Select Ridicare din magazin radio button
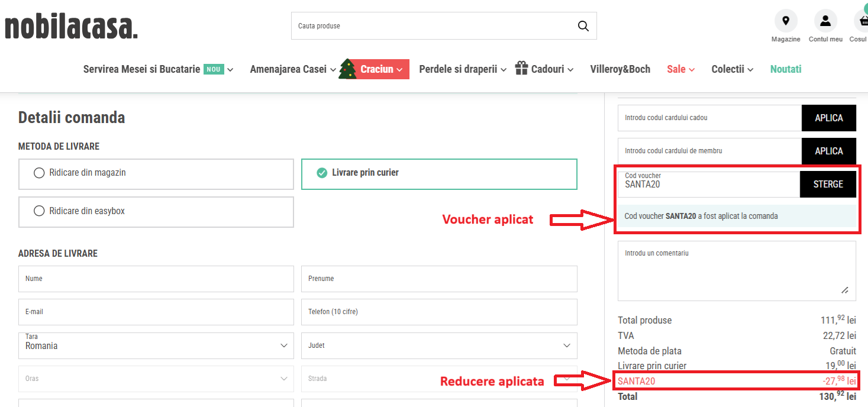868x407 pixels. (x=39, y=173)
